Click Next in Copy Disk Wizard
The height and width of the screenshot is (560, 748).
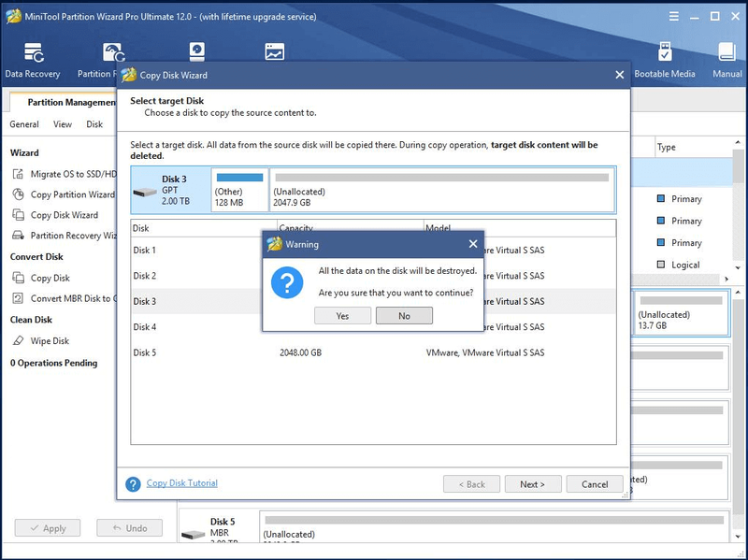(533, 484)
